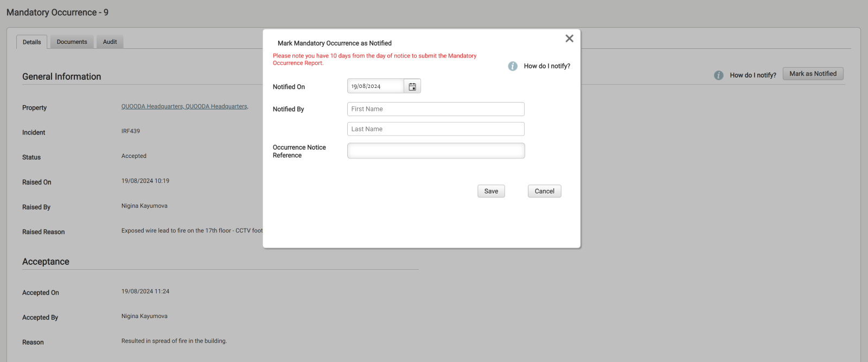Click the Mandatory Occurrence - 9 page title

coord(58,12)
